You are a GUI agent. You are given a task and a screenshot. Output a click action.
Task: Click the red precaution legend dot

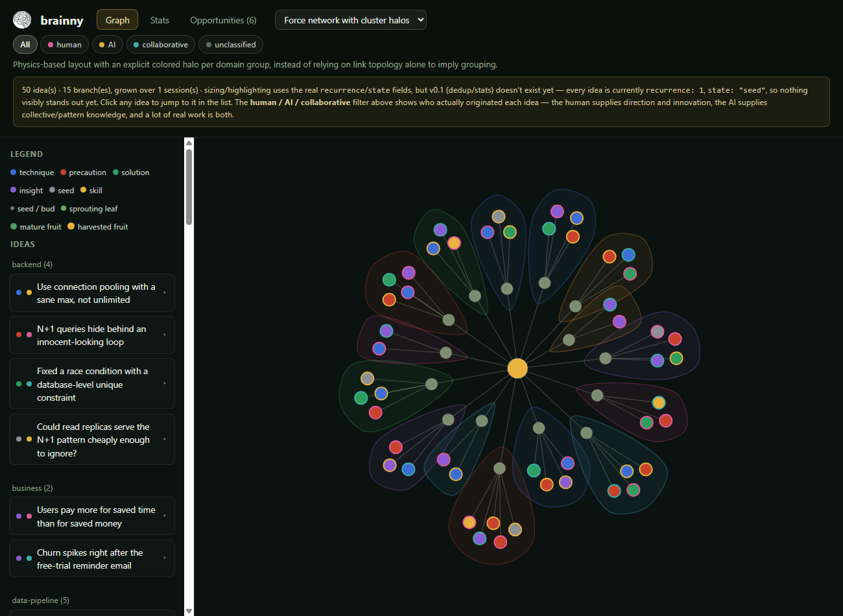point(63,172)
